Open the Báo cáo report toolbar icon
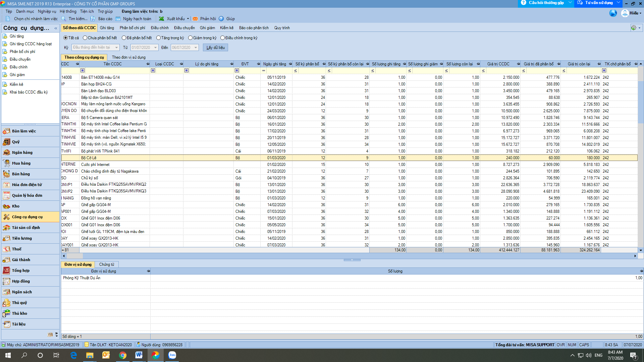The image size is (644, 362). pyautogui.click(x=94, y=19)
